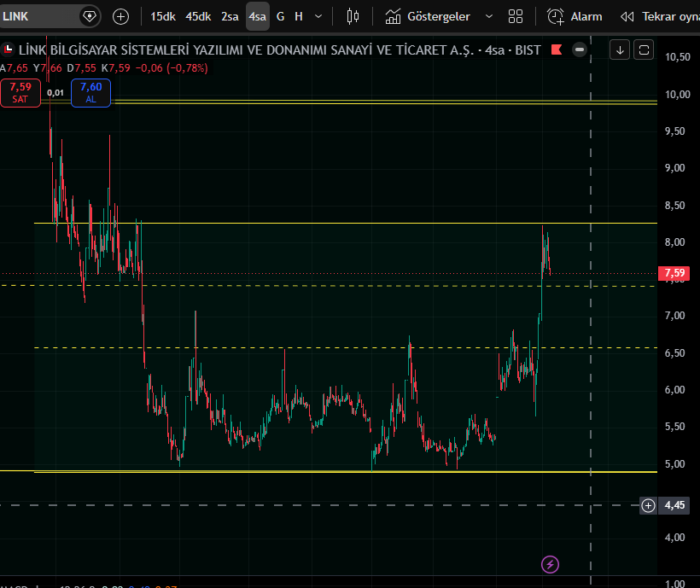Start Tekrar oynat bar replay

point(660,16)
